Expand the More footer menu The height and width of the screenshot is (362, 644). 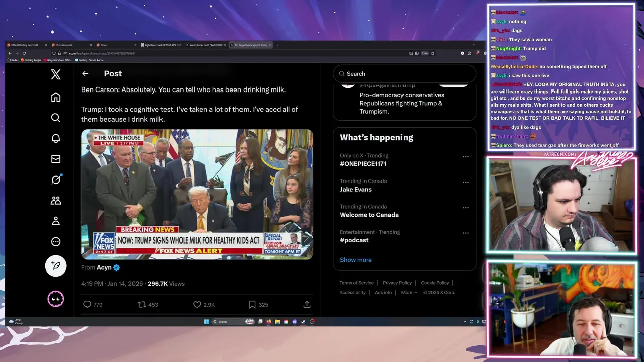(x=409, y=292)
